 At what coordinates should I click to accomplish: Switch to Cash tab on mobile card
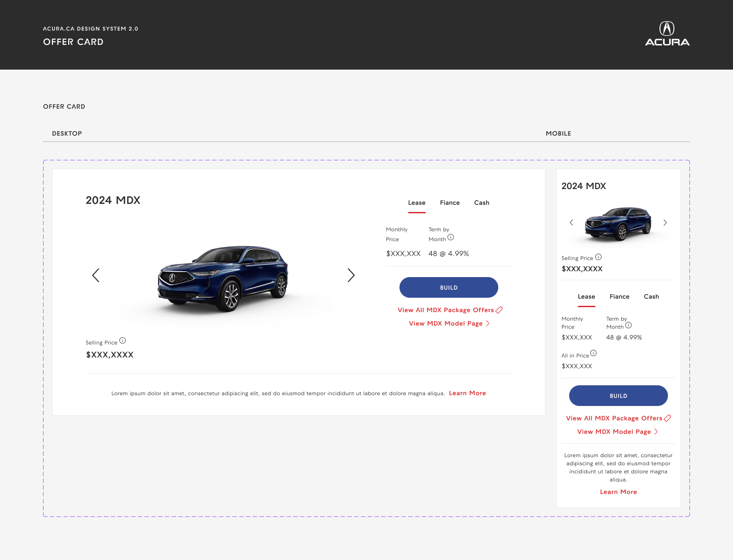coord(651,297)
